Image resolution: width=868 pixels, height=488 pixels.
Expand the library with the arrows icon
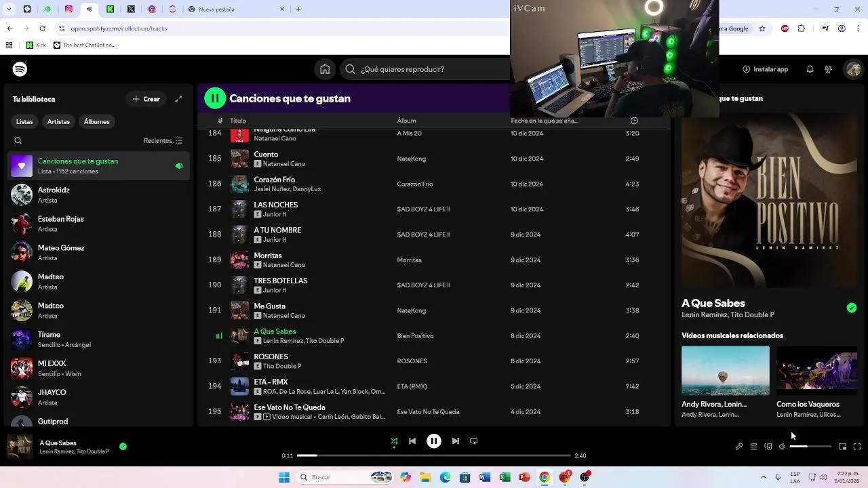(x=178, y=99)
